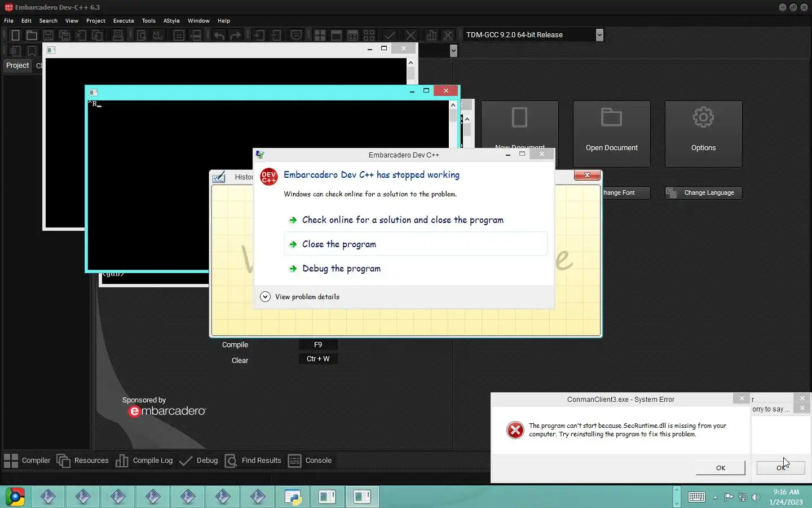Click the Stop execution X toolbar icon
Image resolution: width=812 pixels, height=508 pixels.
coord(411,35)
